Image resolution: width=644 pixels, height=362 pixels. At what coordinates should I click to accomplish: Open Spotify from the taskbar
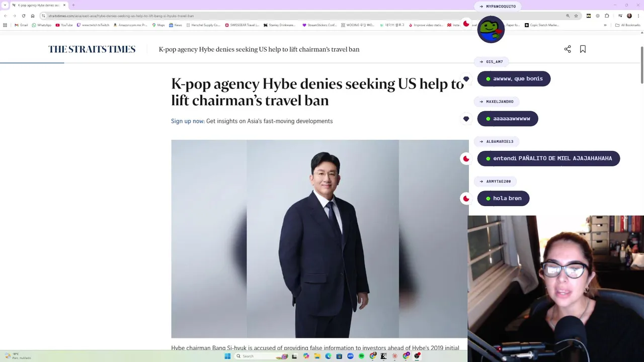(x=361, y=356)
